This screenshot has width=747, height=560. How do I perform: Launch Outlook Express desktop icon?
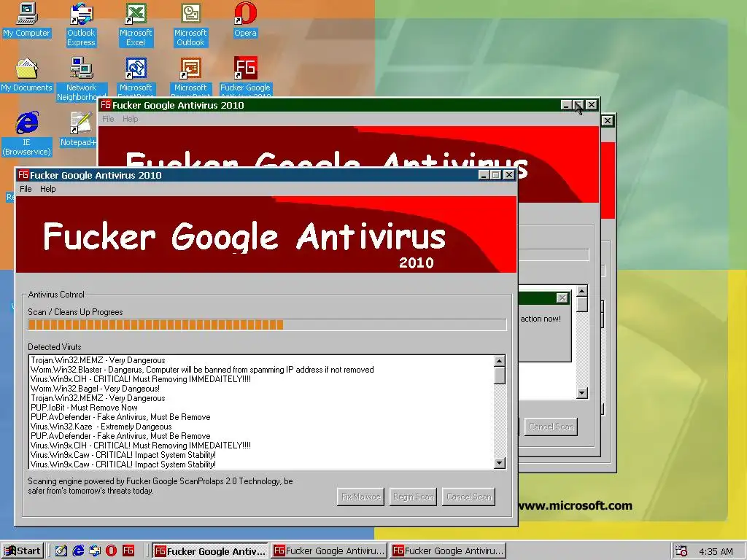[x=81, y=25]
